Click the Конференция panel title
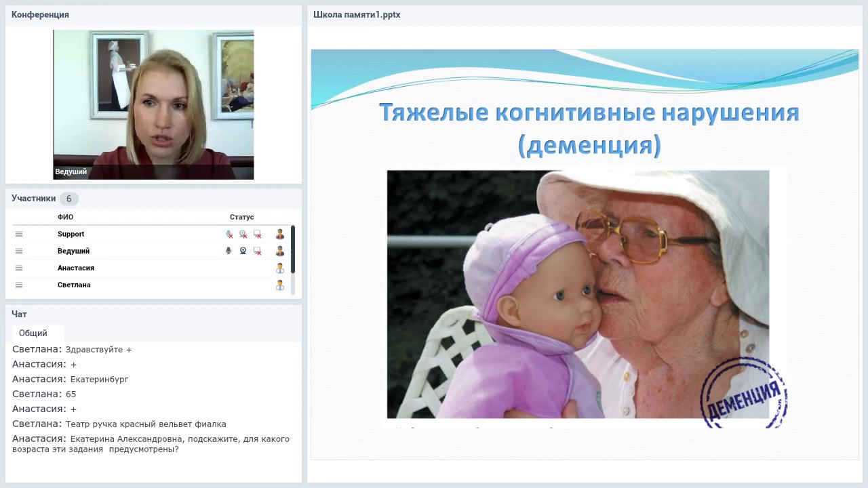 click(x=40, y=14)
